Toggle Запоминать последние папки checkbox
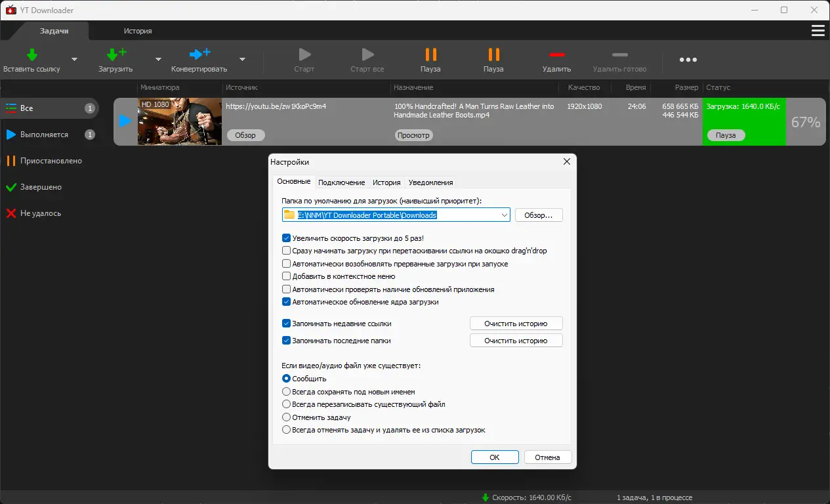Viewport: 830px width, 504px height. coord(287,341)
